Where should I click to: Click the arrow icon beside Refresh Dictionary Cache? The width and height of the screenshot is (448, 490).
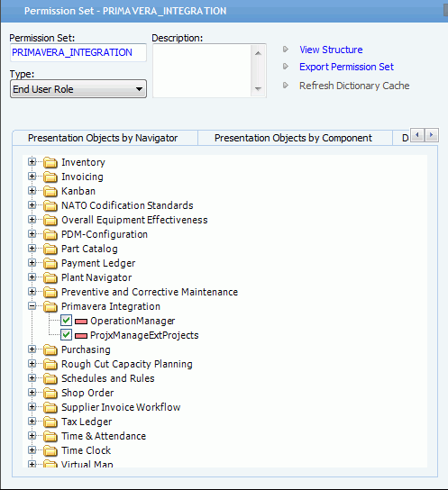click(286, 86)
